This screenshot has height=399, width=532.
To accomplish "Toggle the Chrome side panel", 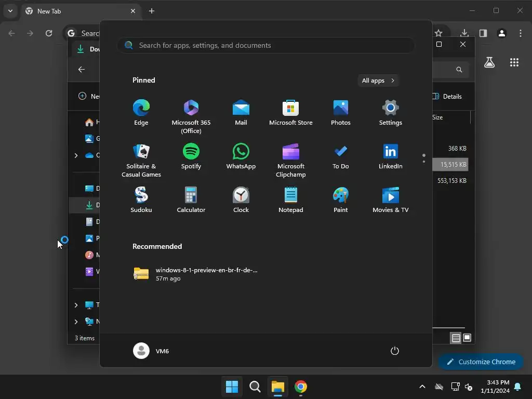I will [x=483, y=33].
